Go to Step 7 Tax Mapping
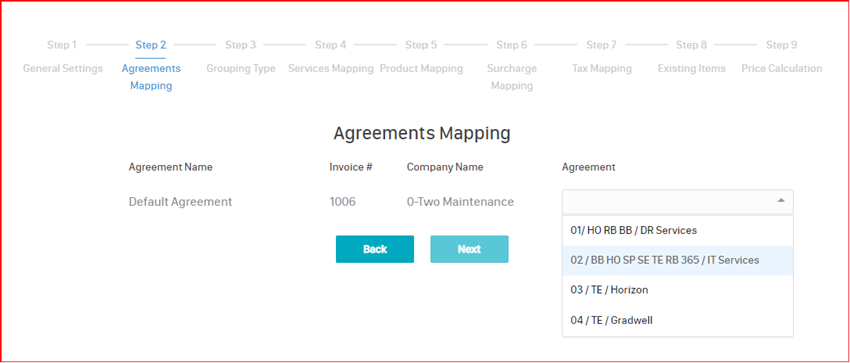The height and width of the screenshot is (363, 850). coord(602,57)
